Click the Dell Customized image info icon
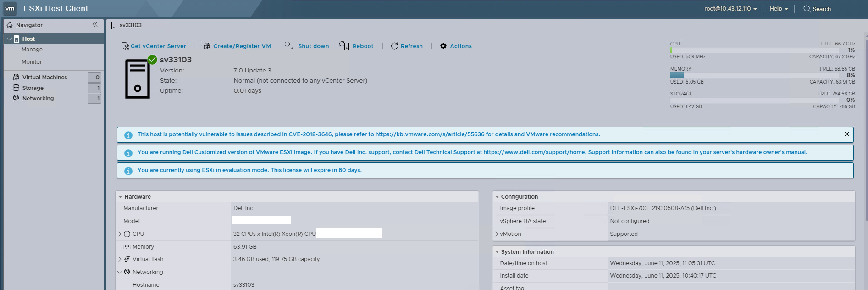 click(128, 153)
